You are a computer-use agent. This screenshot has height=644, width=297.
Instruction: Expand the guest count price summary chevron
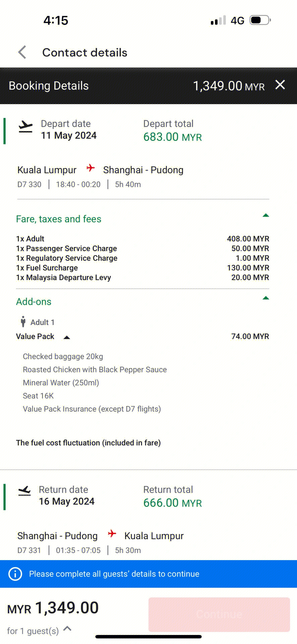tap(67, 628)
